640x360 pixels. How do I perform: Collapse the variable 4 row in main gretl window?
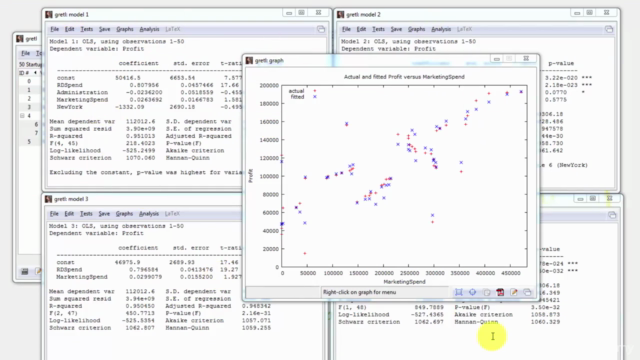point(22,116)
